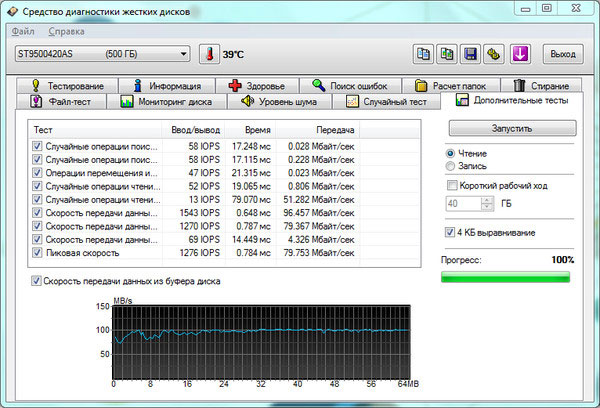Toggle the 4 КБ выравнивание checkbox
This screenshot has width=600, height=408.
pos(450,232)
